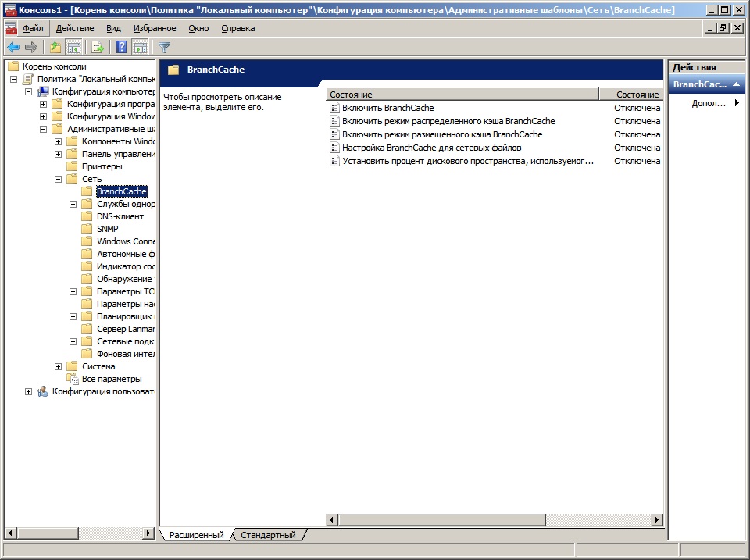Screen dimensions: 750x560
Task: Sort by the right 'Состояние' column header
Action: point(630,95)
